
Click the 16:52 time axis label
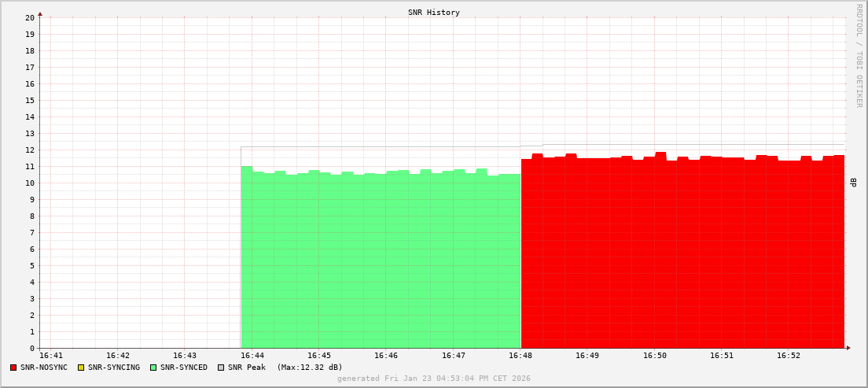(789, 356)
